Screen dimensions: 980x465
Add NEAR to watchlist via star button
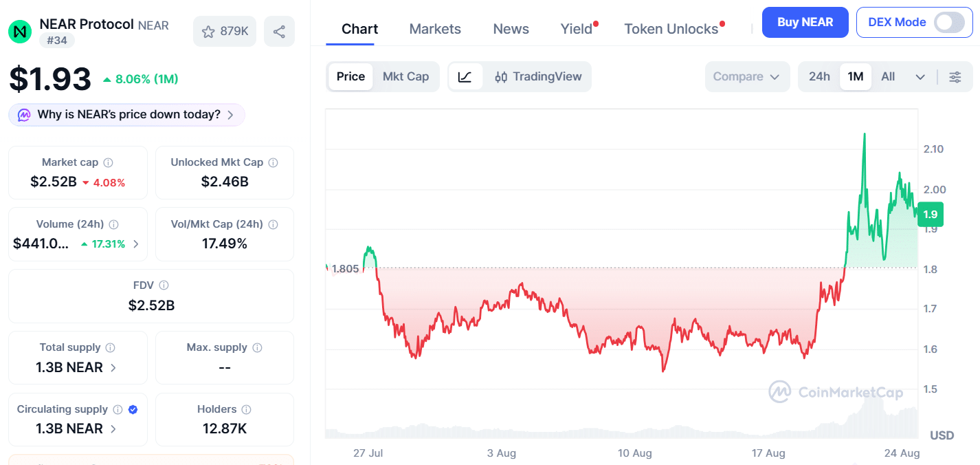[225, 31]
